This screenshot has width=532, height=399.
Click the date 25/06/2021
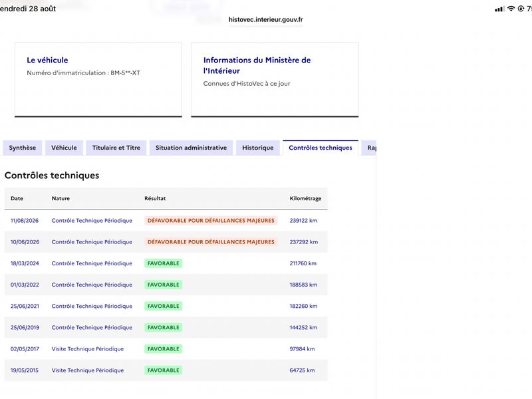pos(25,306)
